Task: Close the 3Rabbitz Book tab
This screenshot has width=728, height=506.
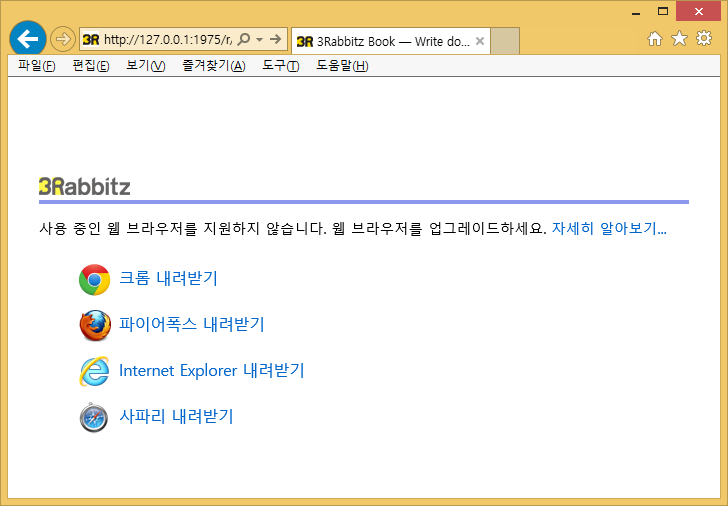Action: [x=480, y=41]
